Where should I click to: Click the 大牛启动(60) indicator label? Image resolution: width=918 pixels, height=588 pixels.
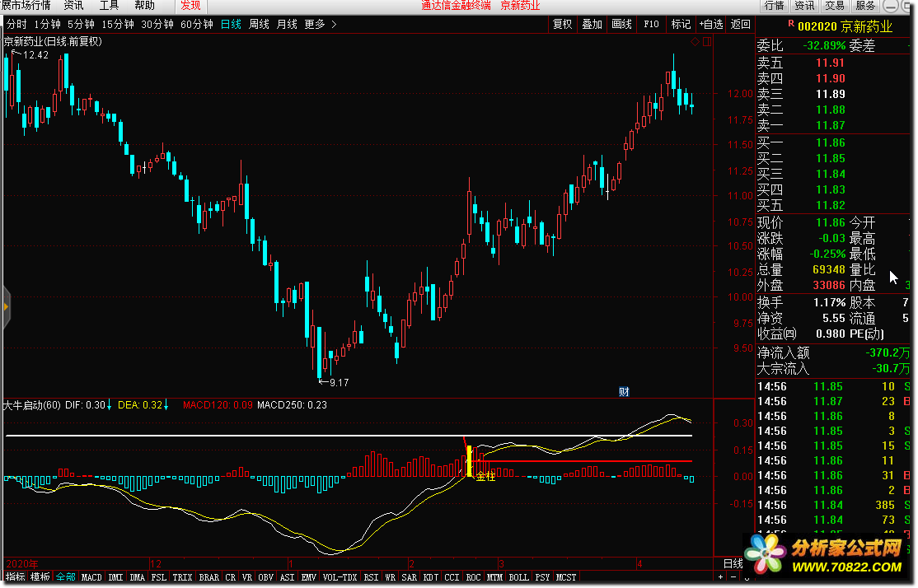31,405
